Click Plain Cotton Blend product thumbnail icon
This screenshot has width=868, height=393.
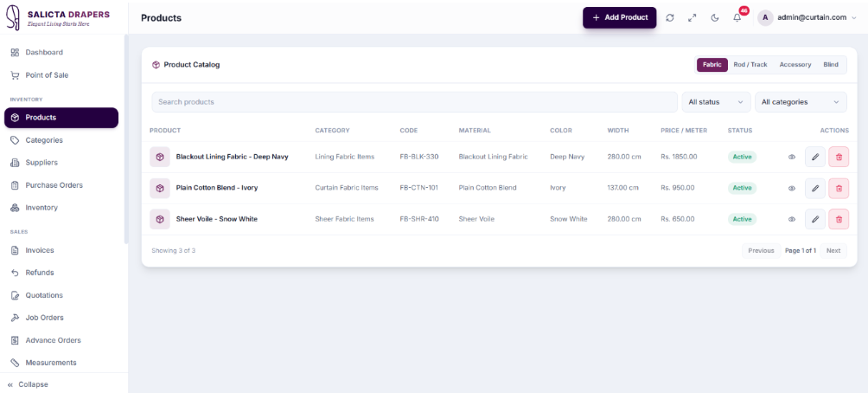159,188
